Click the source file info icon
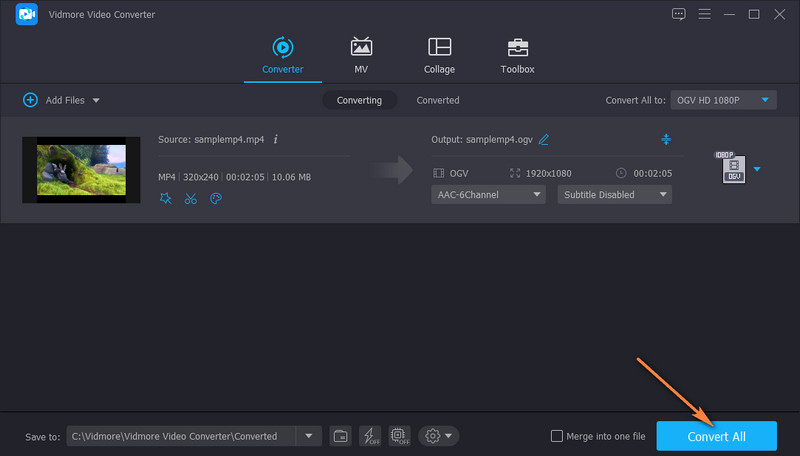 [x=275, y=140]
